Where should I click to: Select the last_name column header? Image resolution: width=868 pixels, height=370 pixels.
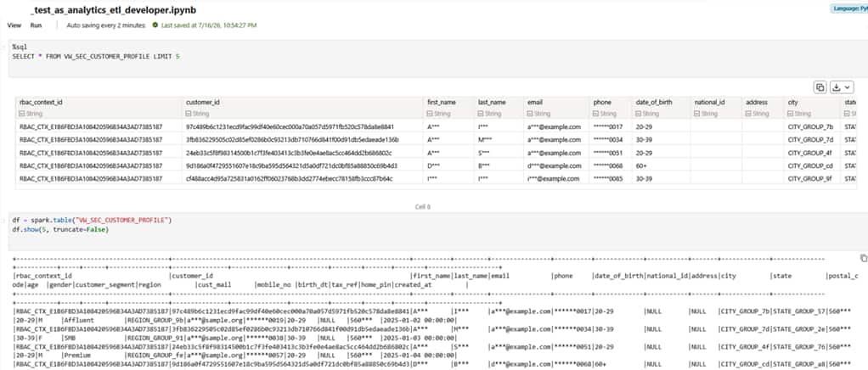(x=492, y=103)
